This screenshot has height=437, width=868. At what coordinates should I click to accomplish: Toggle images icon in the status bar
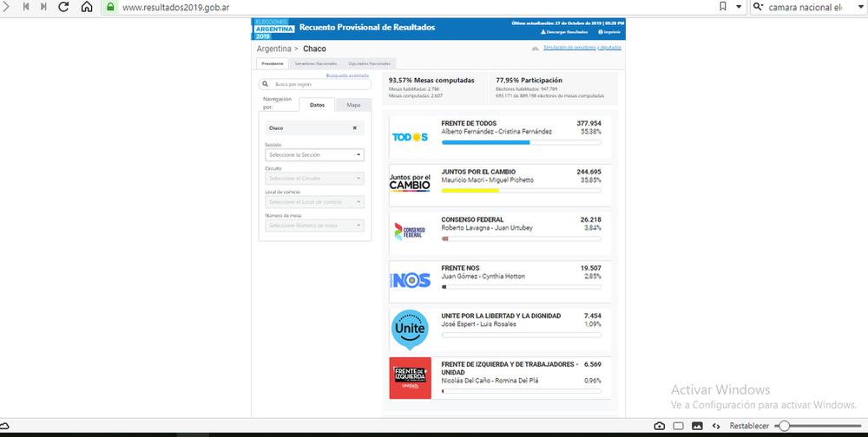[x=697, y=426]
